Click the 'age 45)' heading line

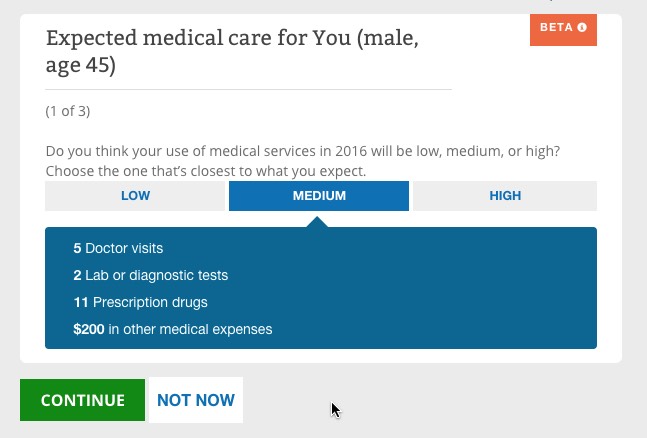coord(81,67)
